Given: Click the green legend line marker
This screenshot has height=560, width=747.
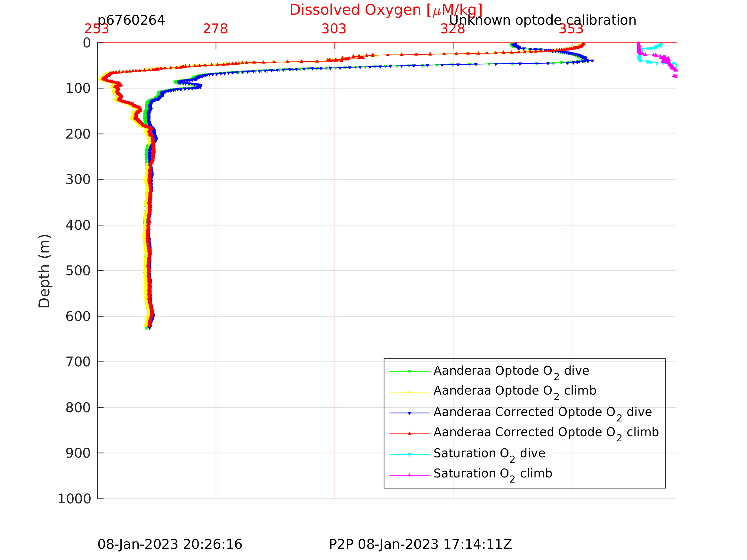Looking at the screenshot, I should (409, 372).
